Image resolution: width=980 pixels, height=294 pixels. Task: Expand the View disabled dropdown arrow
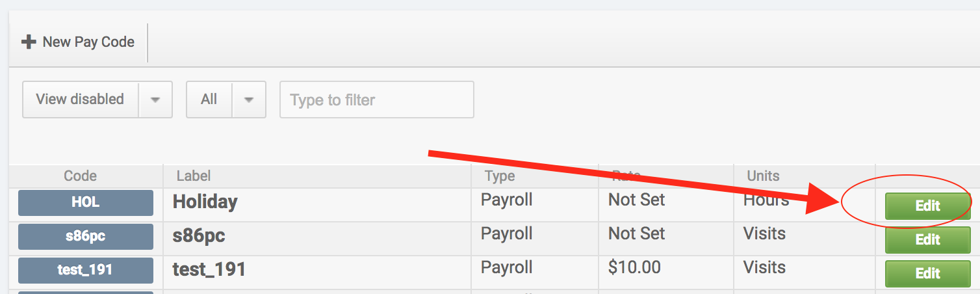click(155, 100)
